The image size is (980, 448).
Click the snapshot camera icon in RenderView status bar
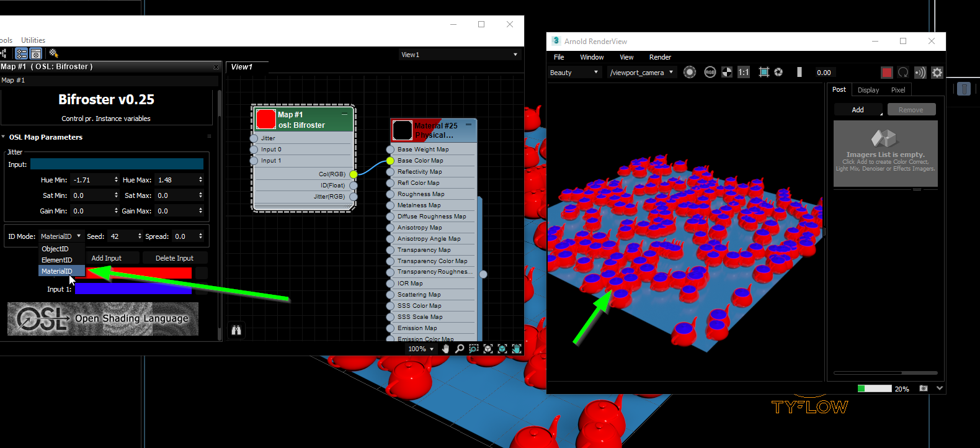[924, 388]
